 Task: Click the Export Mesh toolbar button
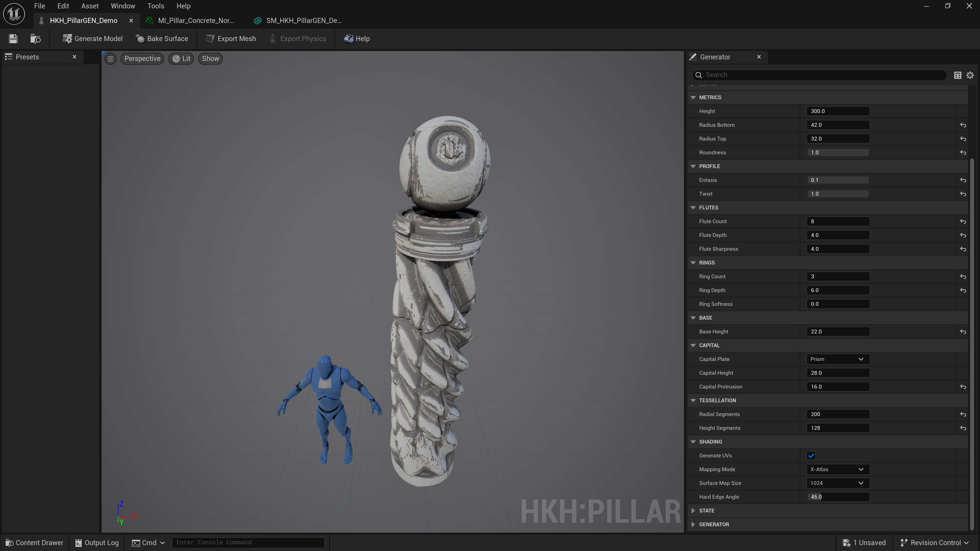click(231, 39)
